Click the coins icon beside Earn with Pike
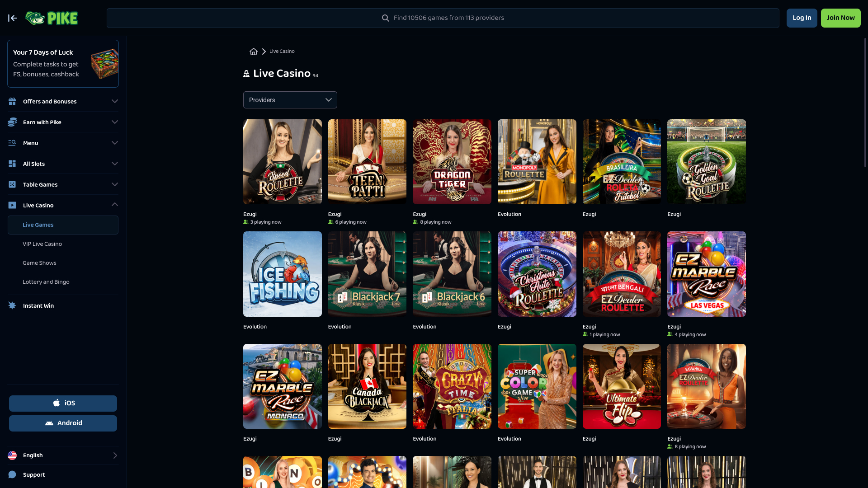 tap(12, 122)
